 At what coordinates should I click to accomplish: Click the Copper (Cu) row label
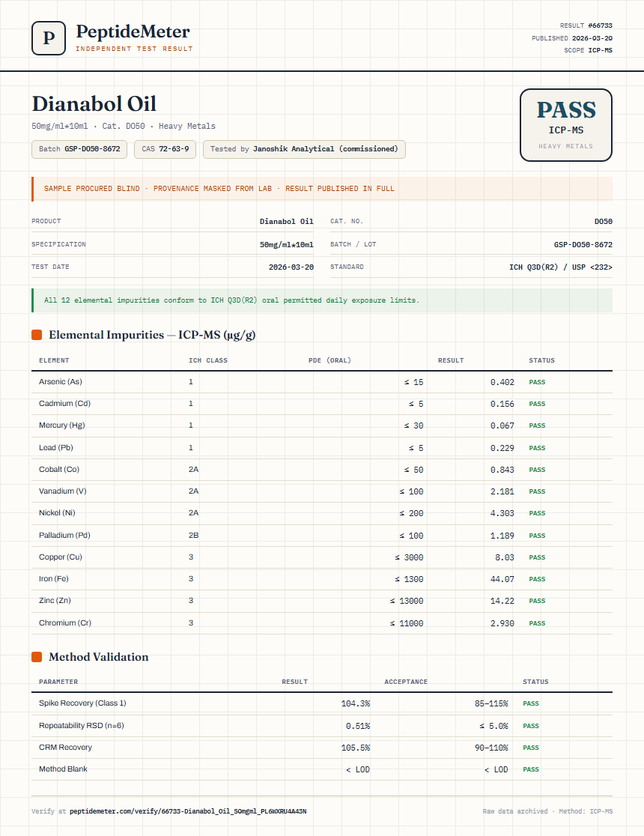60,557
